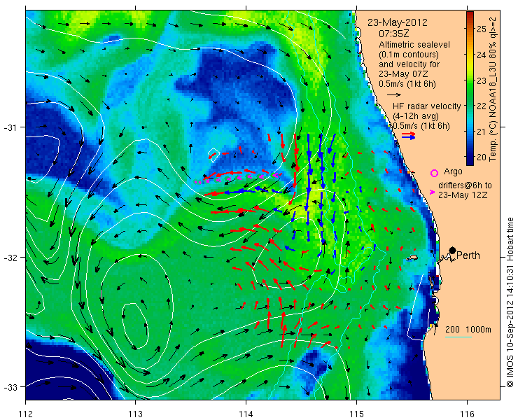Click the longitude axis label 115
The height and width of the screenshot is (420, 518).
pyautogui.click(x=356, y=414)
